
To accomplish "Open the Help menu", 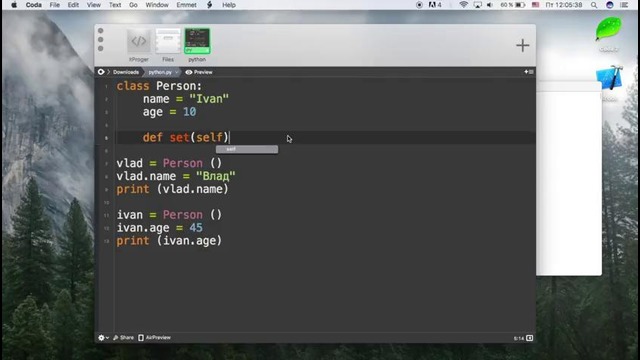I will click(229, 5).
